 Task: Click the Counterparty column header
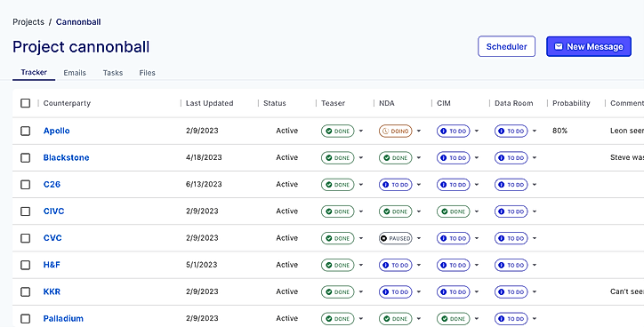click(67, 103)
